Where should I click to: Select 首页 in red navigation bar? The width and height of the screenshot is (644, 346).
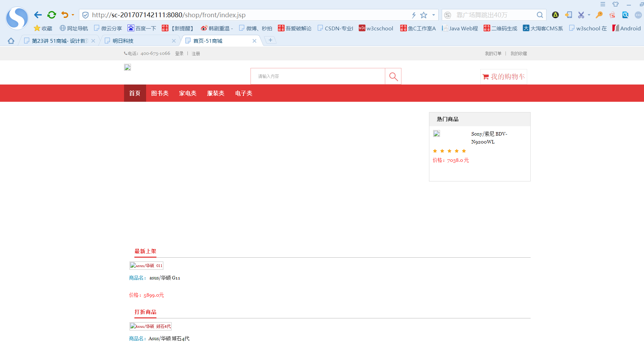(x=135, y=93)
